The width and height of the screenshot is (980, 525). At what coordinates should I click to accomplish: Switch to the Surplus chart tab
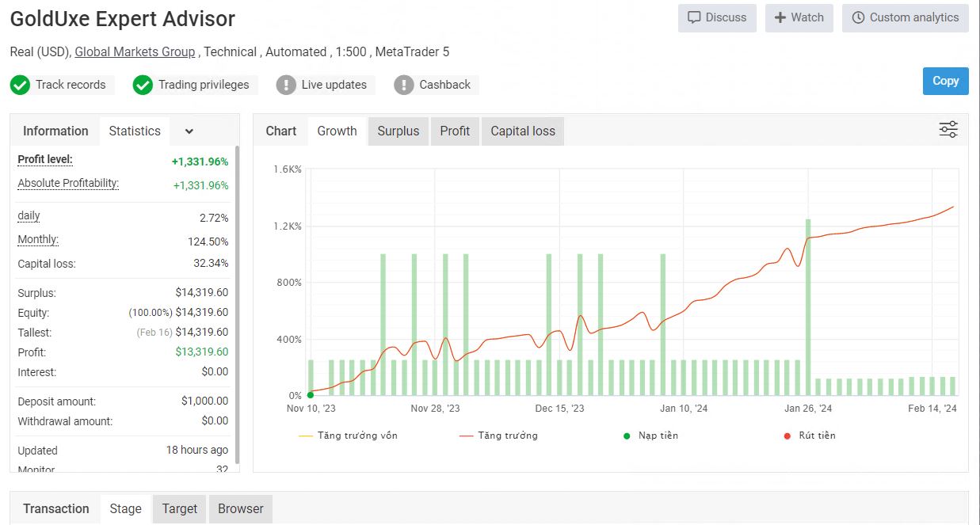pyautogui.click(x=398, y=131)
